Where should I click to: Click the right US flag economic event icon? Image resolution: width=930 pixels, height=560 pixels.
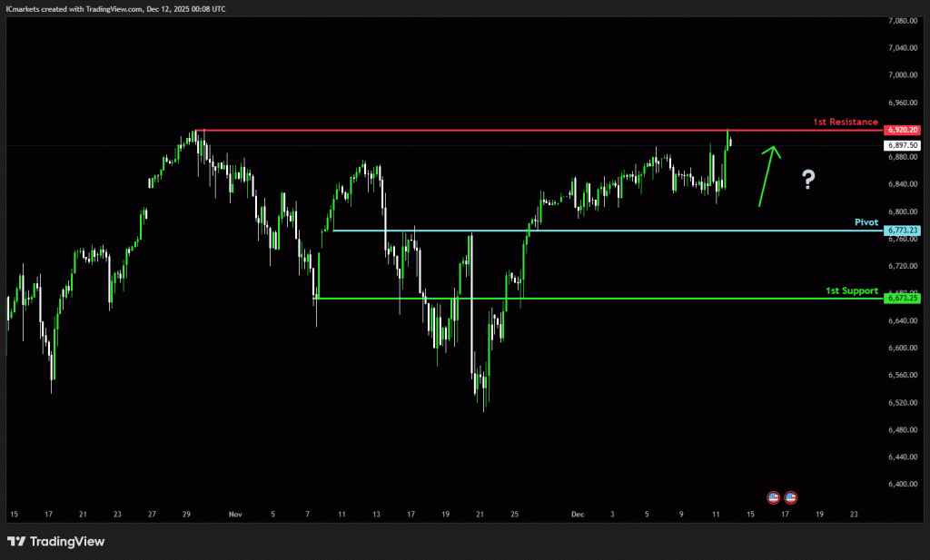click(791, 497)
